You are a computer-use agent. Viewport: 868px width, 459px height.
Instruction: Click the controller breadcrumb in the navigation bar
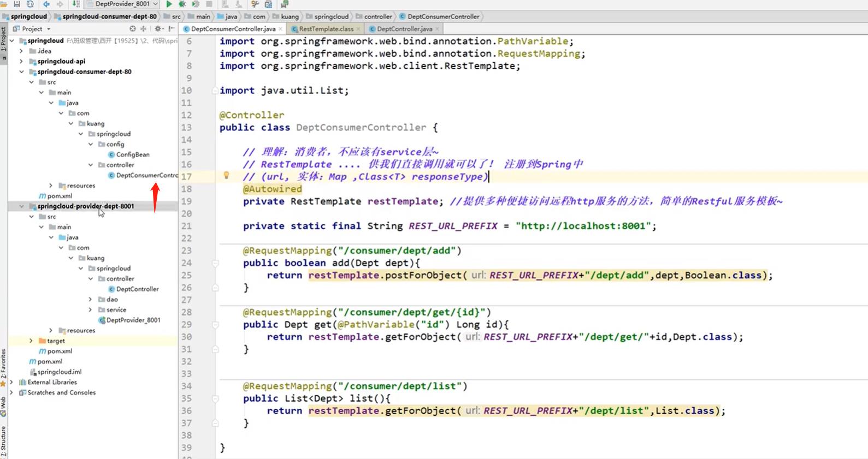click(373, 16)
